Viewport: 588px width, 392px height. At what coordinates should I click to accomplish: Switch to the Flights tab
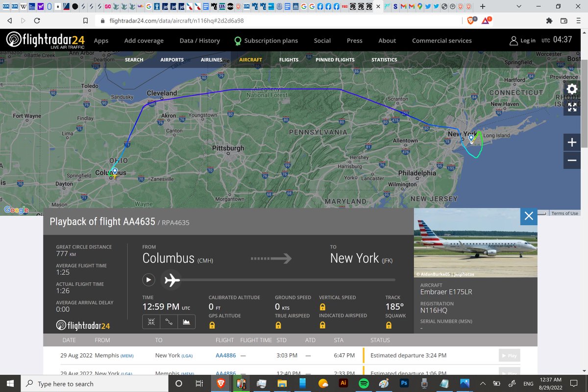(x=289, y=60)
